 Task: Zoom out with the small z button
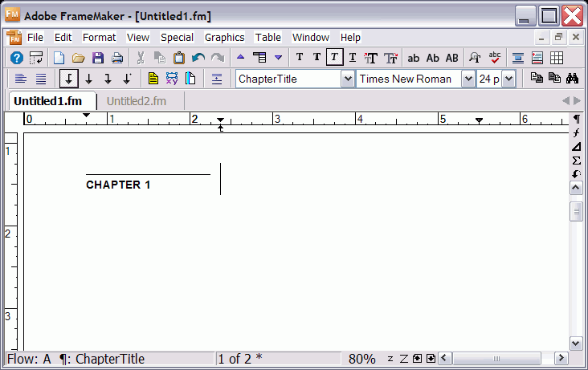coord(390,359)
